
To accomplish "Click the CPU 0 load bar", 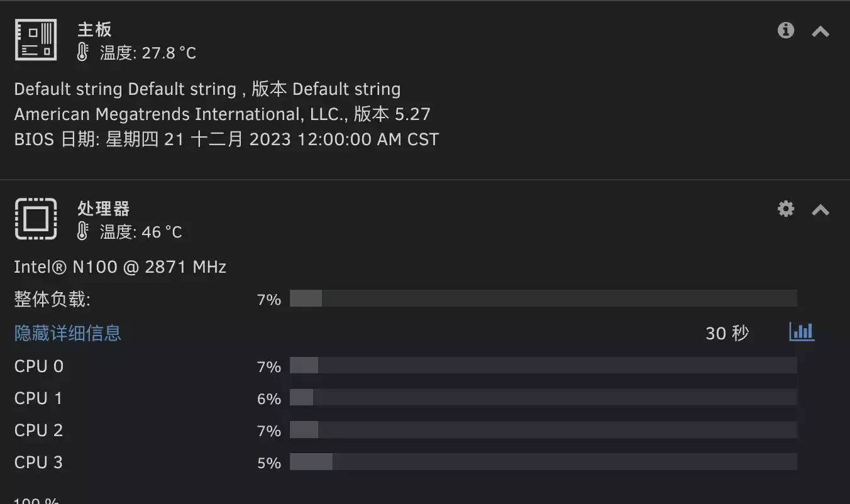I will pyautogui.click(x=543, y=366).
